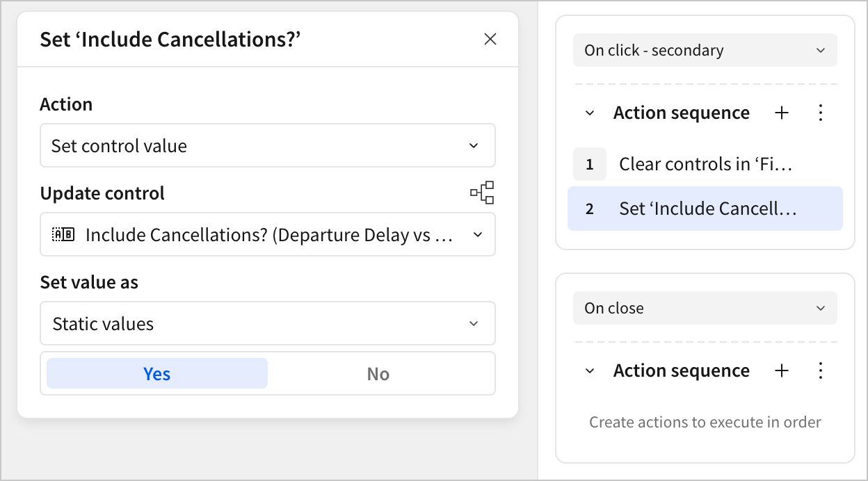Viewport: 868px width, 481px height.
Task: Select the 'Clear controls in' action step
Action: tap(706, 164)
